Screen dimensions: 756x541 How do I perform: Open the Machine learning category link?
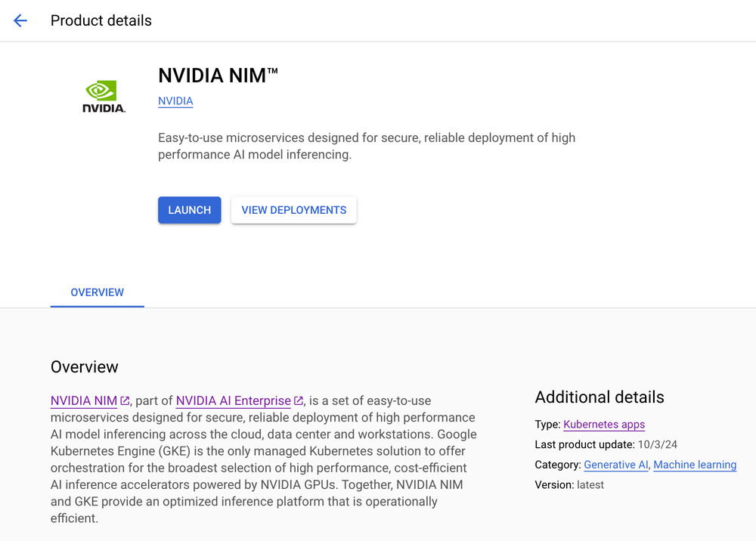tap(695, 465)
